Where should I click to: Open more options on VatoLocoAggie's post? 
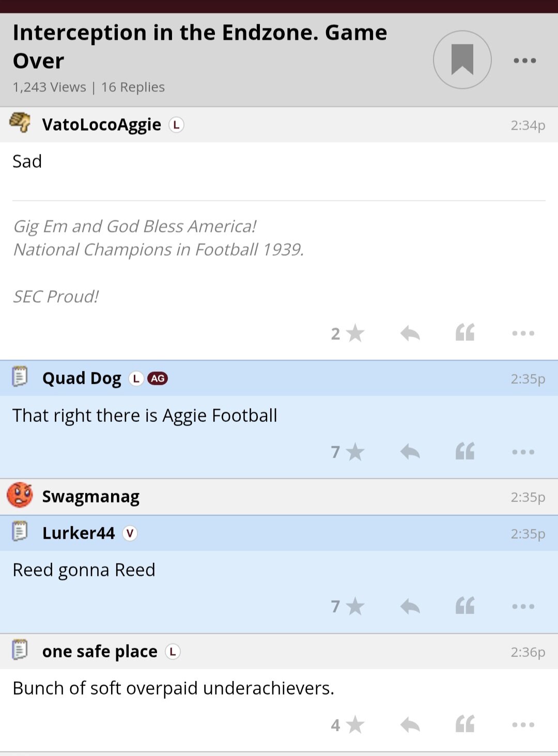coord(523,334)
